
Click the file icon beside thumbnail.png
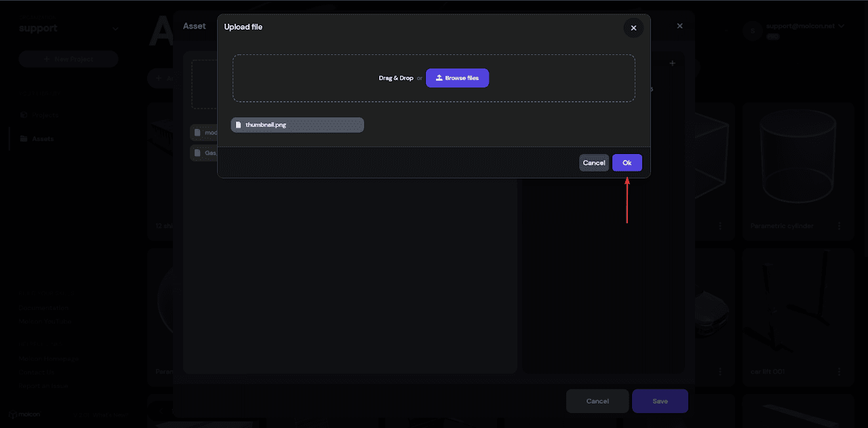(x=238, y=125)
